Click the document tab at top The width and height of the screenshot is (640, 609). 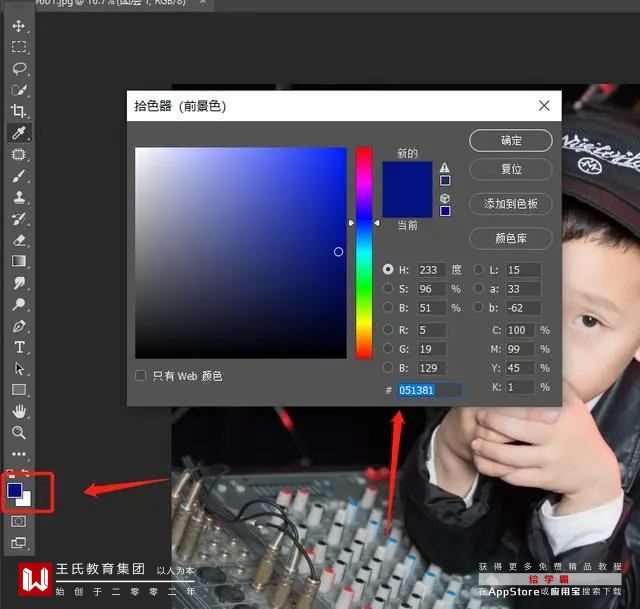tap(122, 3)
